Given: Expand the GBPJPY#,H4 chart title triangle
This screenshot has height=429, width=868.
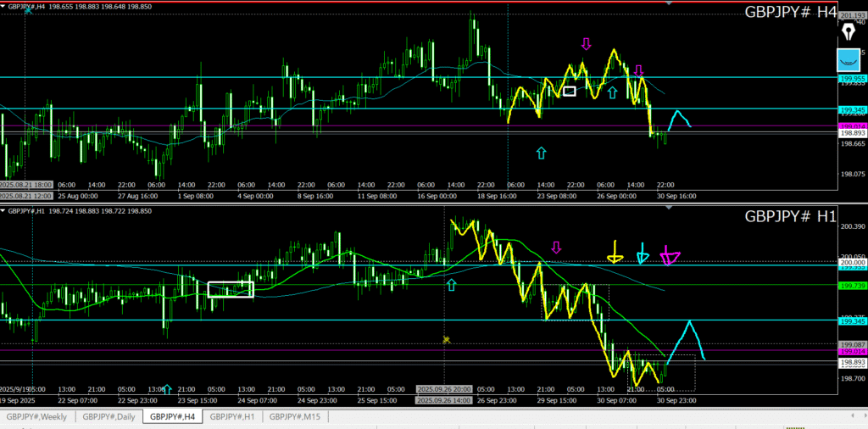Looking at the screenshot, I should point(3,8).
